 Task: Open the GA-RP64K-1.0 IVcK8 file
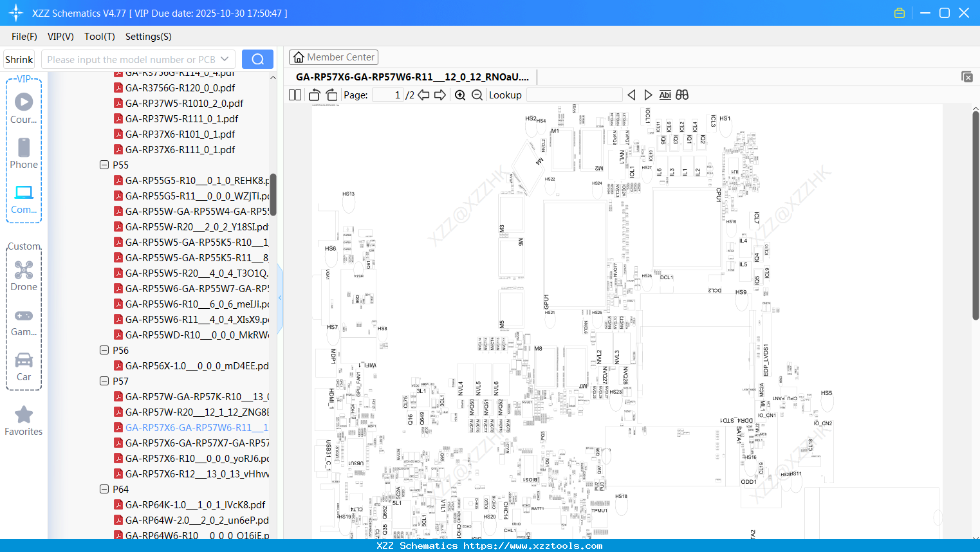(195, 504)
